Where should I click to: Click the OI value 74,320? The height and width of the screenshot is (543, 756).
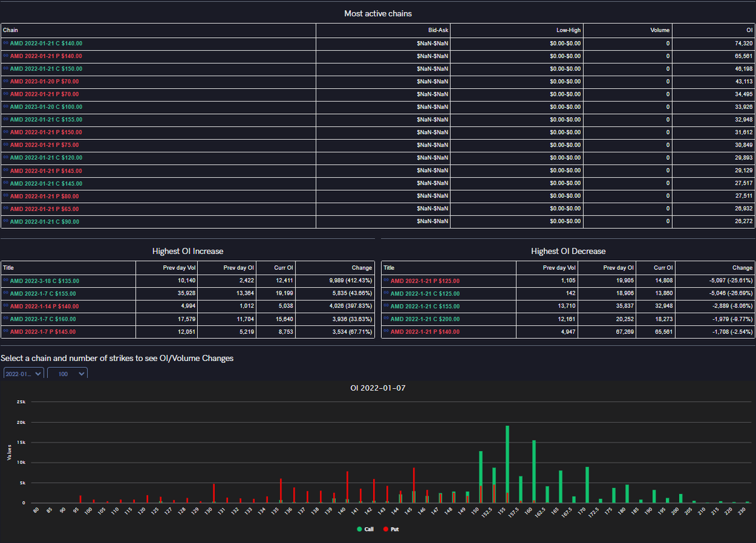tap(744, 43)
